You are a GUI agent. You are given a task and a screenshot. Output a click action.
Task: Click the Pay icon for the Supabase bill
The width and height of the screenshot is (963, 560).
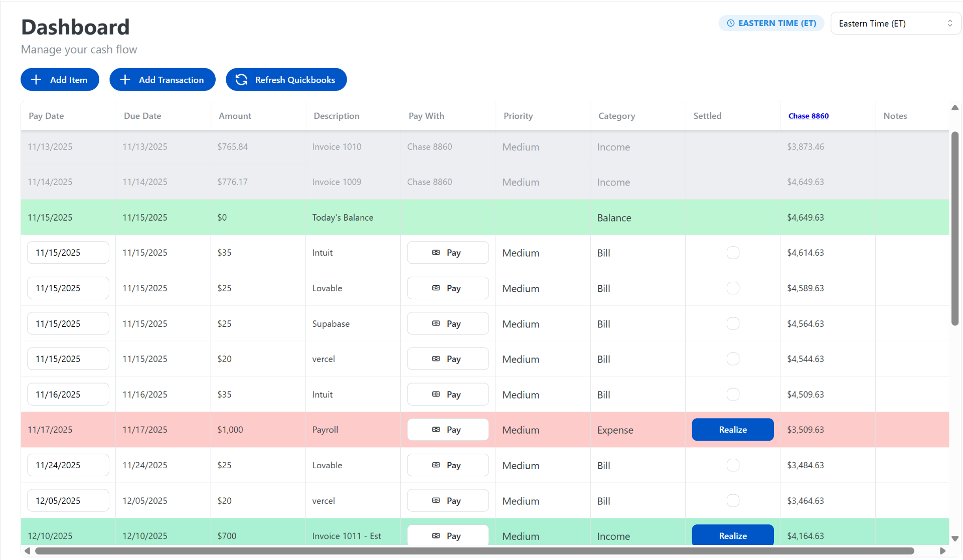point(436,323)
